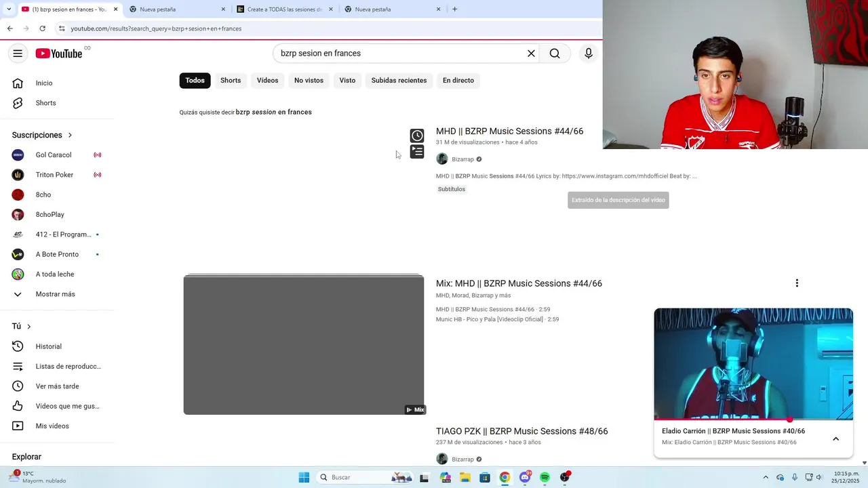Open Mix: MHD || BZRP Music Sessions title
Viewport: 868px width, 488px height.
[x=519, y=283]
